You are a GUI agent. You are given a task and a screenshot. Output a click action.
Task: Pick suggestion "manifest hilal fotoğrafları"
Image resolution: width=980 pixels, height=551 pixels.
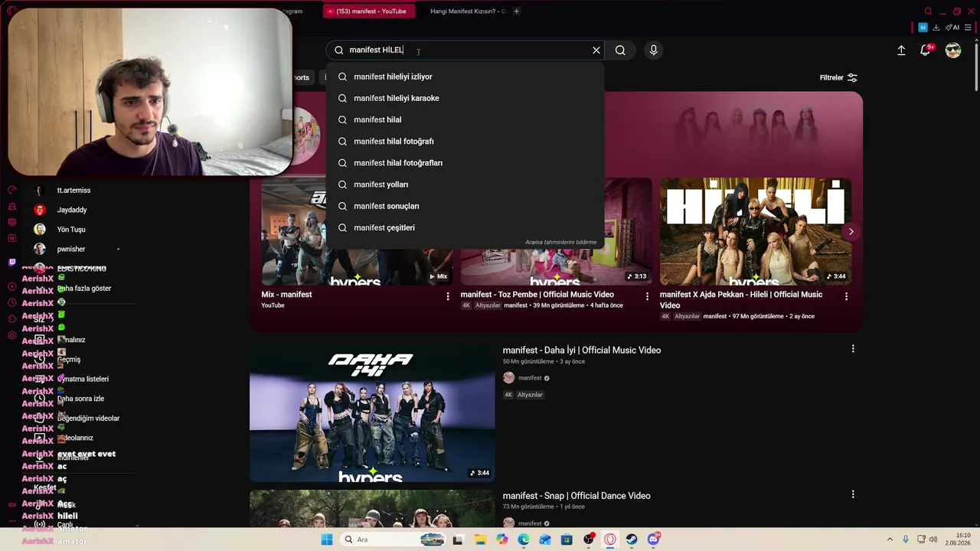click(x=465, y=163)
